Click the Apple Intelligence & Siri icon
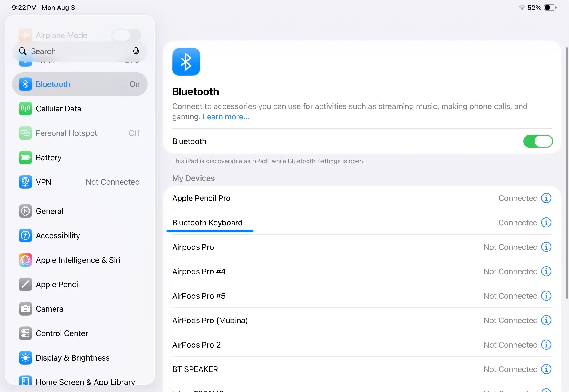The height and width of the screenshot is (392, 569). tap(25, 260)
